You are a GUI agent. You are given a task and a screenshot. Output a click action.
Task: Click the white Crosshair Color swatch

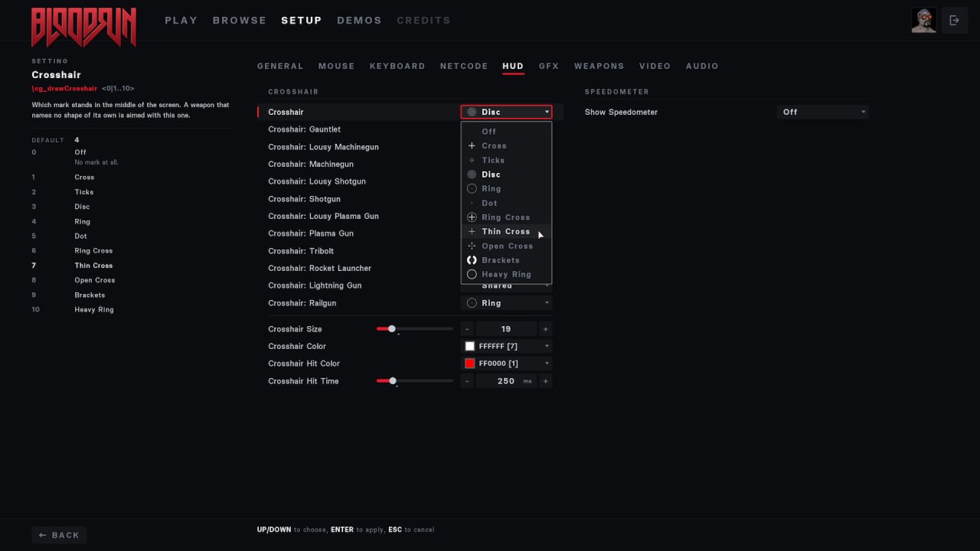470,347
